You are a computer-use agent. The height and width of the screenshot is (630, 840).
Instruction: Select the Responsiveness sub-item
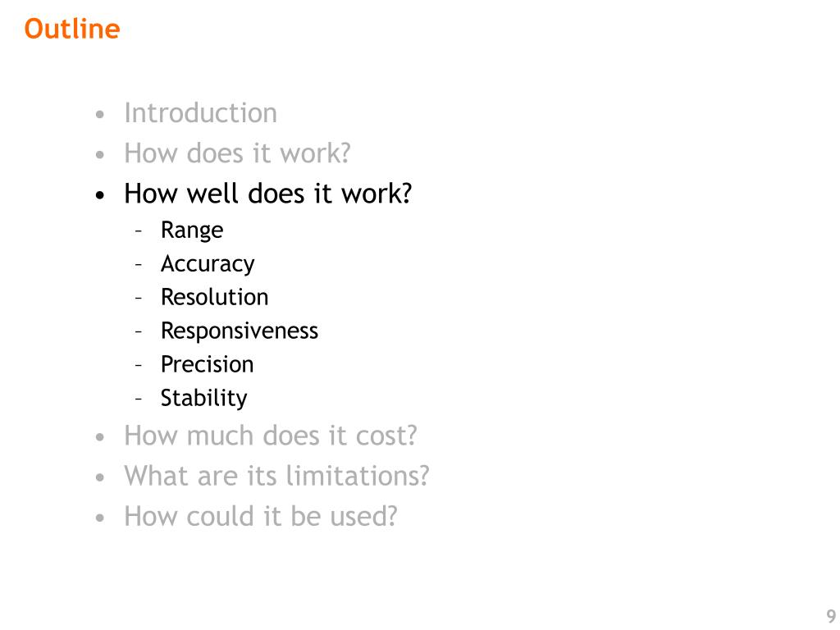[x=240, y=331]
